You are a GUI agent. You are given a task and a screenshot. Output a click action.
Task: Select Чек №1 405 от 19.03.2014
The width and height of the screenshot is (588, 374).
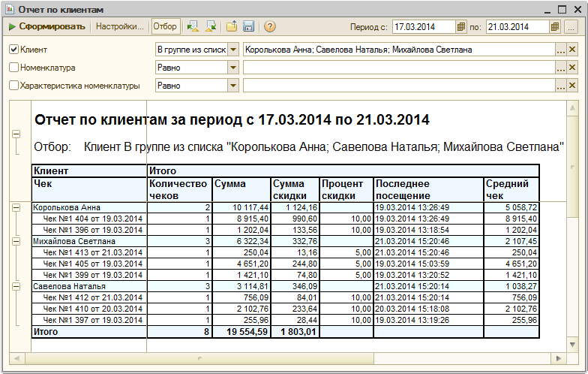[x=93, y=264]
